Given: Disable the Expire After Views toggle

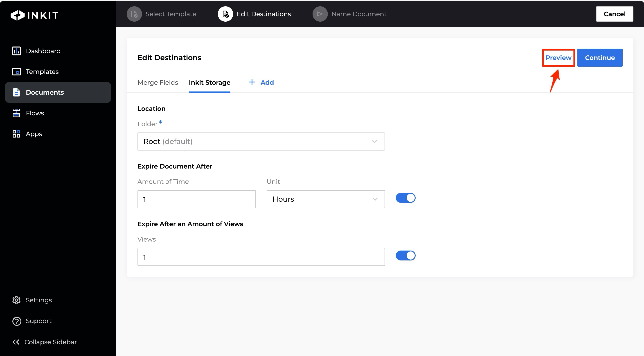Looking at the screenshot, I should (x=405, y=256).
